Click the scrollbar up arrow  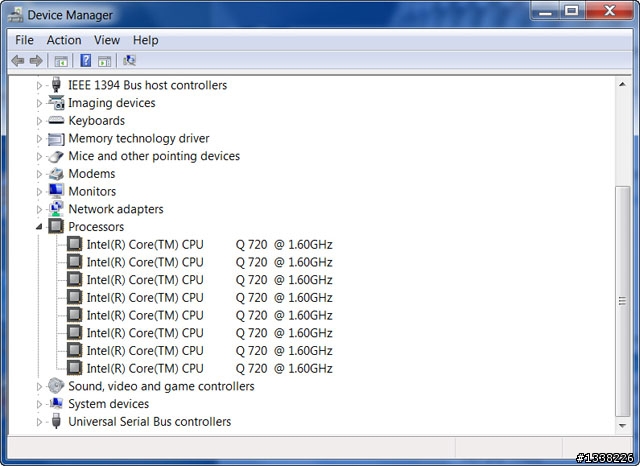click(x=622, y=84)
